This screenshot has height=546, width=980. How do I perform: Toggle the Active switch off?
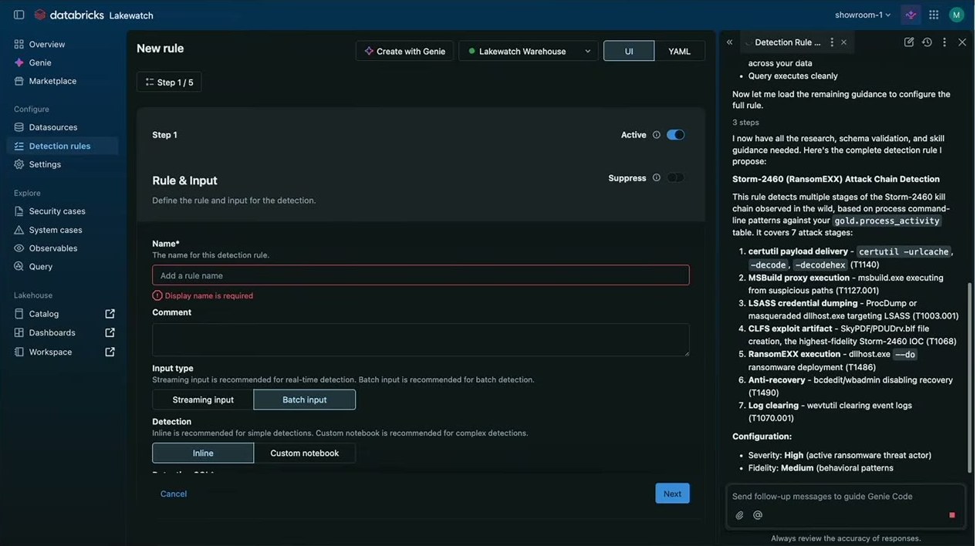click(675, 135)
